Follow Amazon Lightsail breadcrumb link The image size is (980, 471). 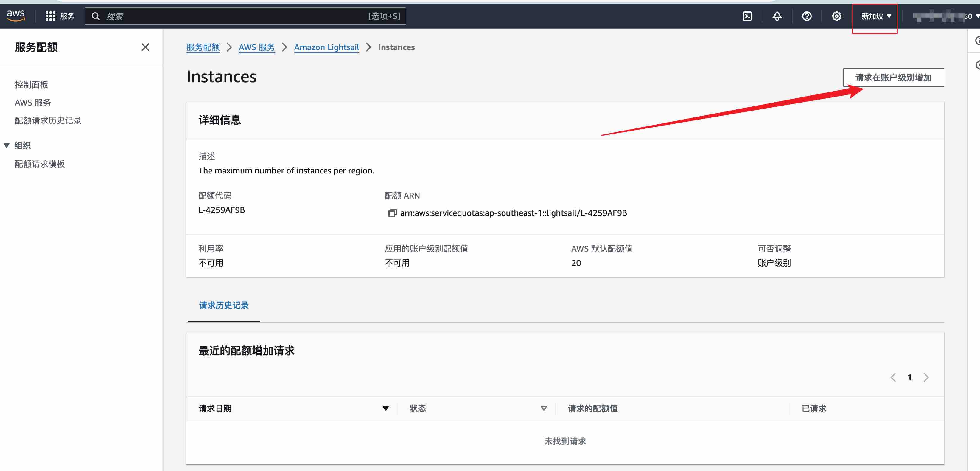click(326, 47)
